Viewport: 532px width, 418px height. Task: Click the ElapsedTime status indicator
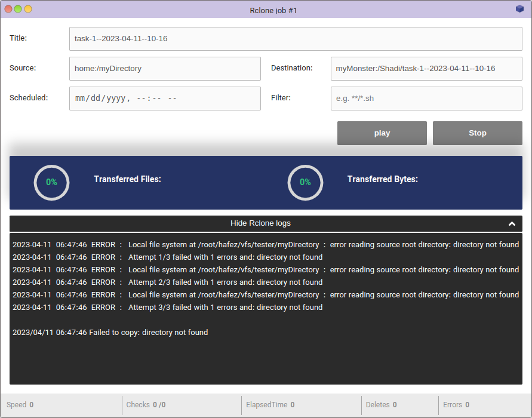270,405
